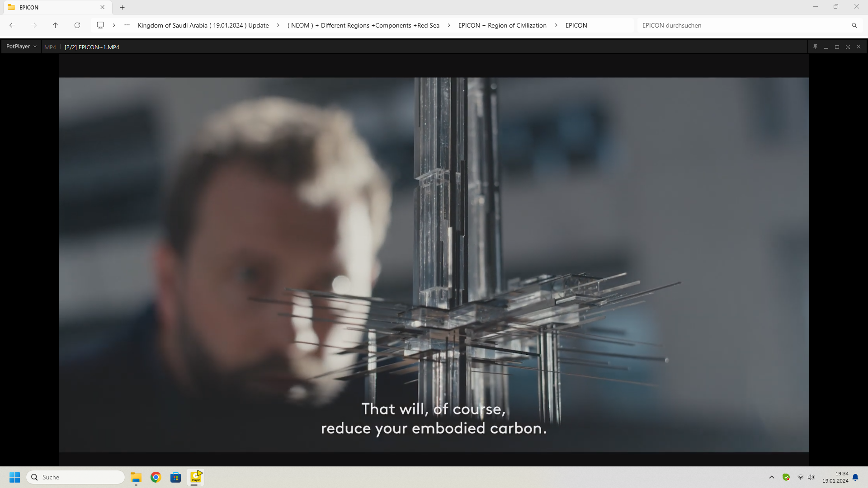This screenshot has width=868, height=488.
Task: Maximize the PotPlayer window
Action: (837, 47)
